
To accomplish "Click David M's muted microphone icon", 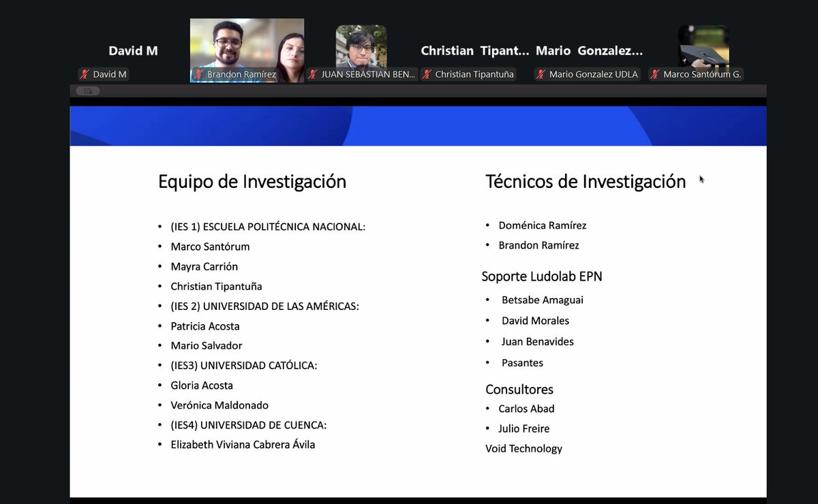I will click(x=85, y=74).
